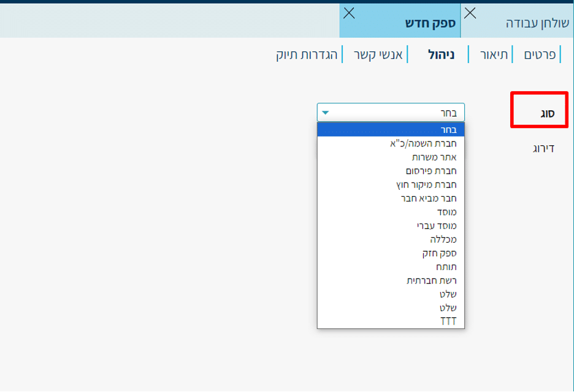Pick ספק חזק from the list

tap(391, 253)
